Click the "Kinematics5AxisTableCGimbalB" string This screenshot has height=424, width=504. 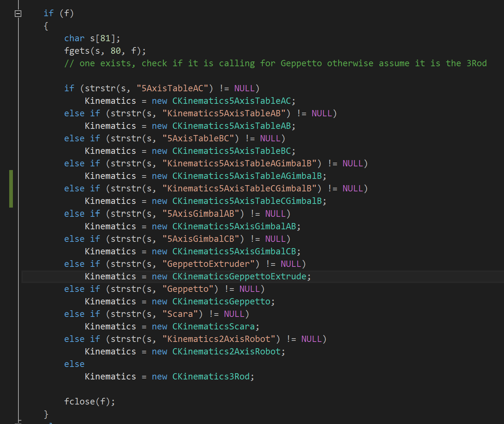point(242,188)
